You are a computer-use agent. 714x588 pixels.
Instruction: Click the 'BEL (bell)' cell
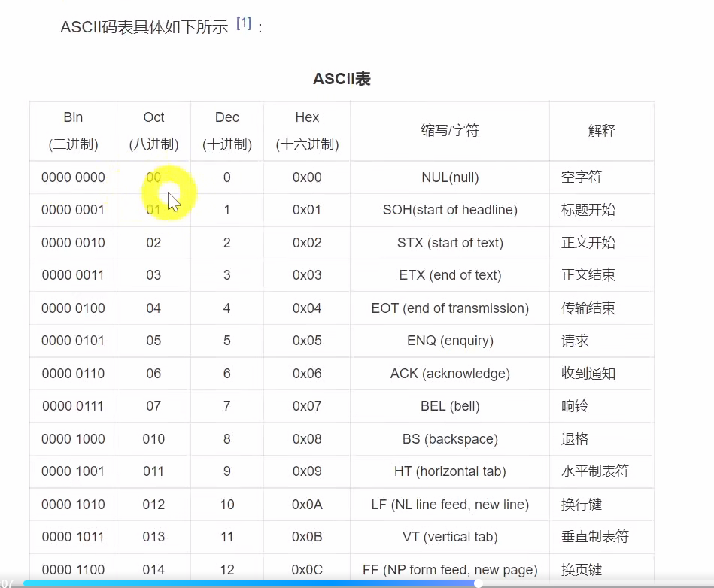click(x=450, y=406)
